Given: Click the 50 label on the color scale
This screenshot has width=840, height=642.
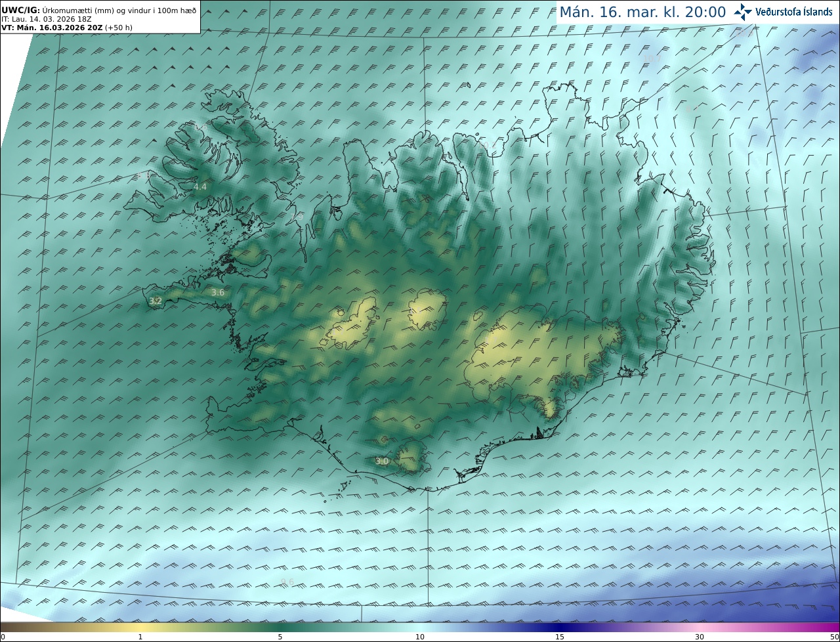Looking at the screenshot, I should (835, 637).
